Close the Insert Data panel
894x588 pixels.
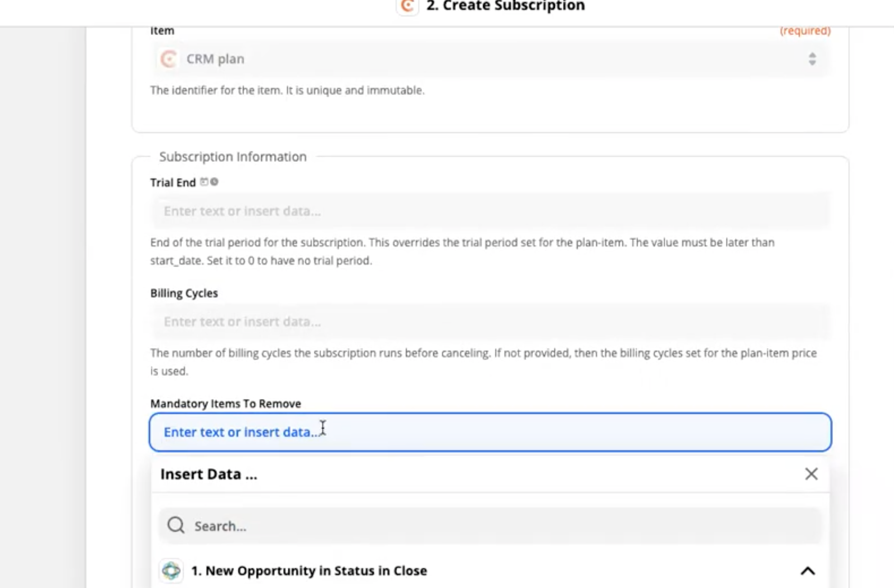[x=811, y=474]
